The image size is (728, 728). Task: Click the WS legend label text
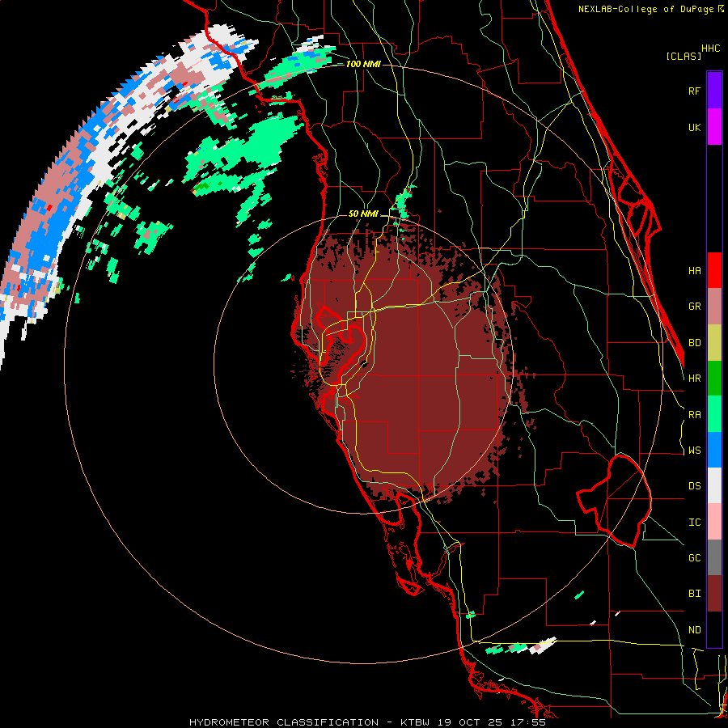tap(694, 451)
